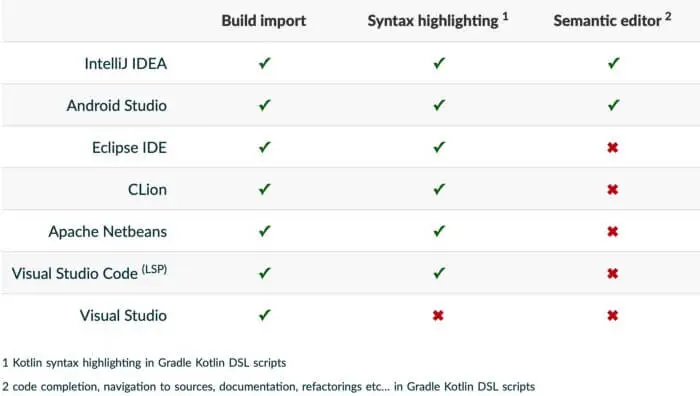Viewport: 700px width, 396px height.
Task: Click CLion Syntax highlighting checkmark
Action: [x=439, y=189]
